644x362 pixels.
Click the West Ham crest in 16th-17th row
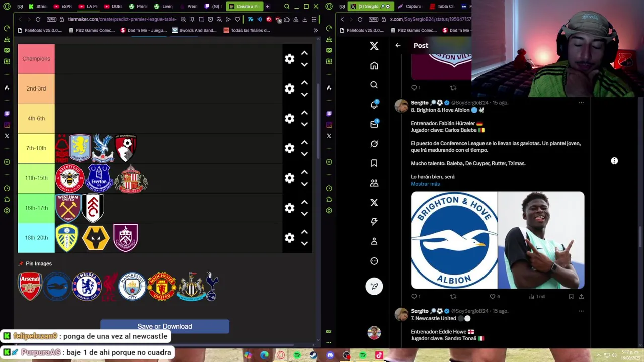coord(68,208)
